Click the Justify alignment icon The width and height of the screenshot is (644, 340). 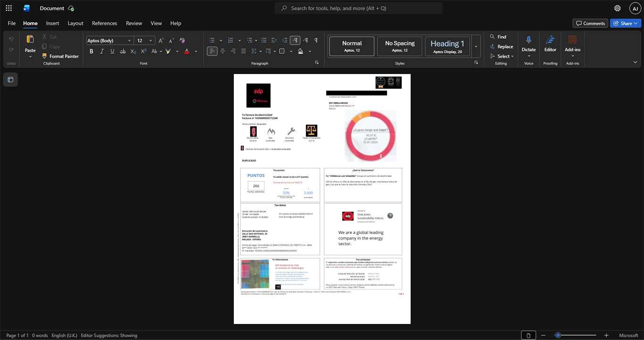coord(243,51)
